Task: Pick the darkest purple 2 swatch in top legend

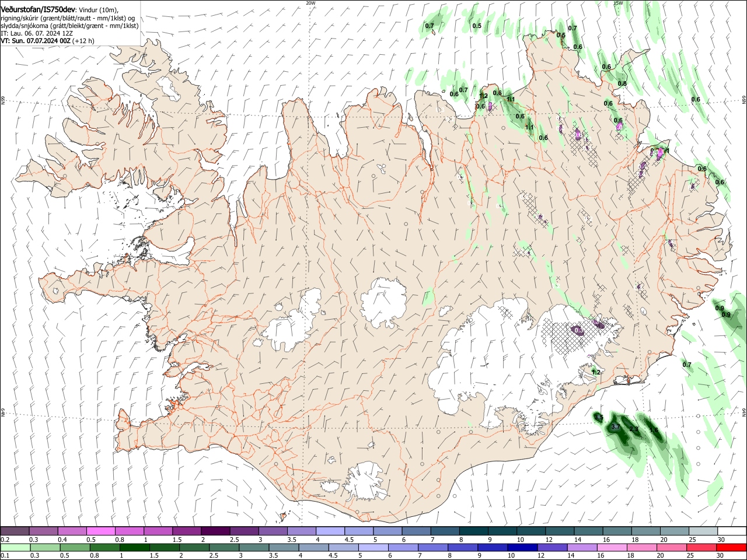Action: (x=215, y=531)
